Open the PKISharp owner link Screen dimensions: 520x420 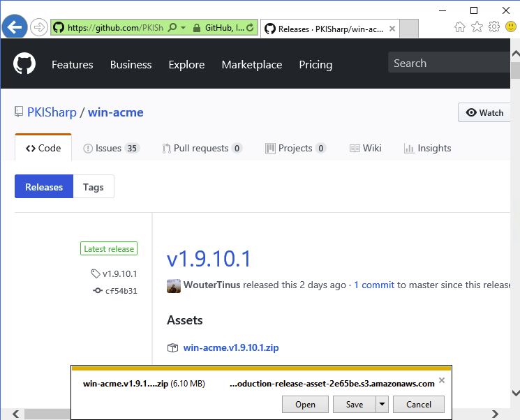click(x=52, y=112)
